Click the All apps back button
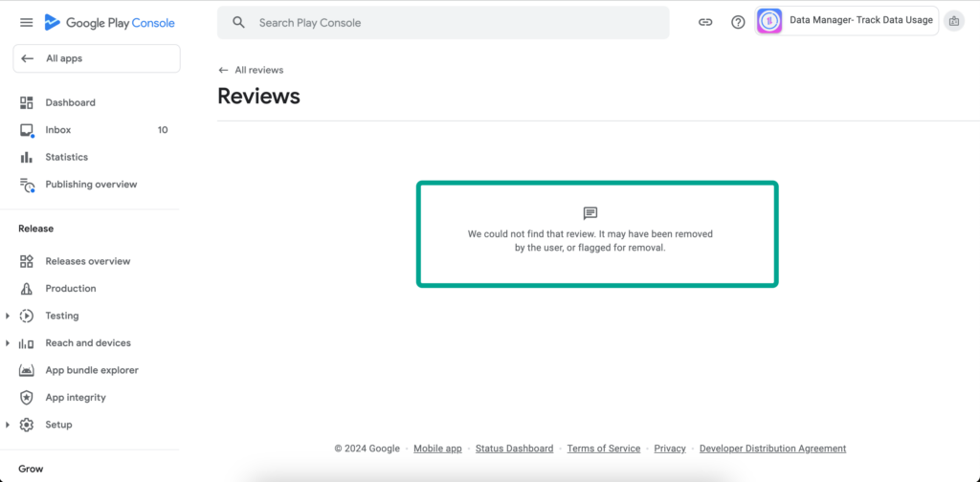The height and width of the screenshot is (482, 980). [x=96, y=58]
